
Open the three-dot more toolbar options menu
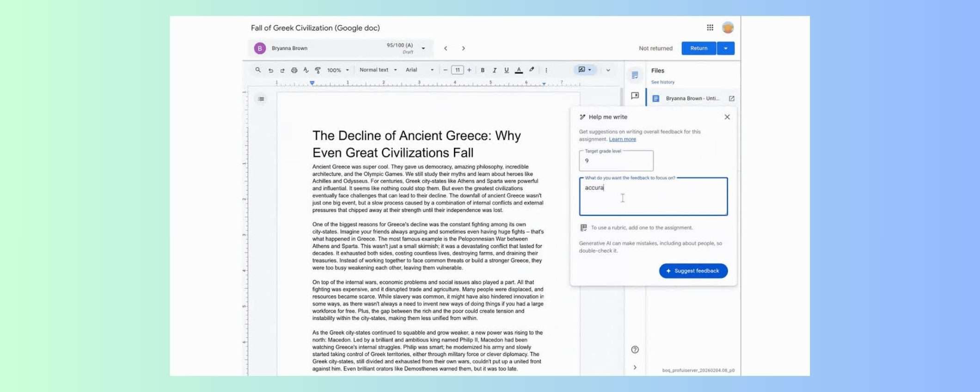tap(546, 70)
